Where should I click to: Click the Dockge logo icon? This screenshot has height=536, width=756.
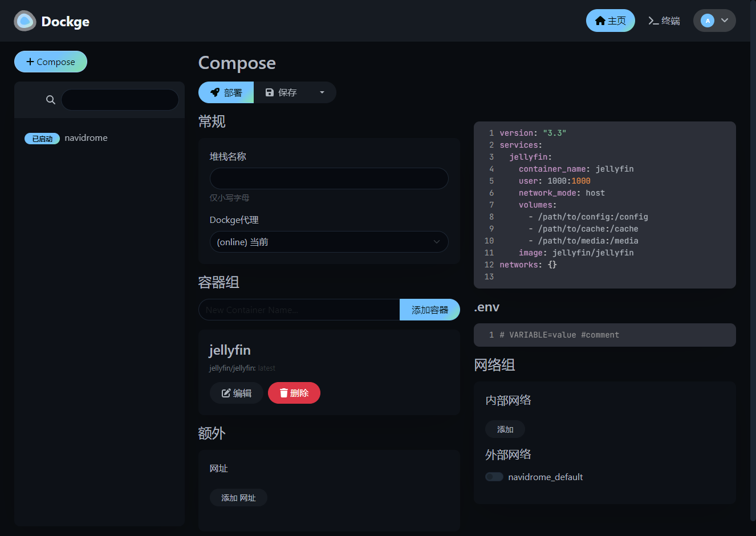25,21
